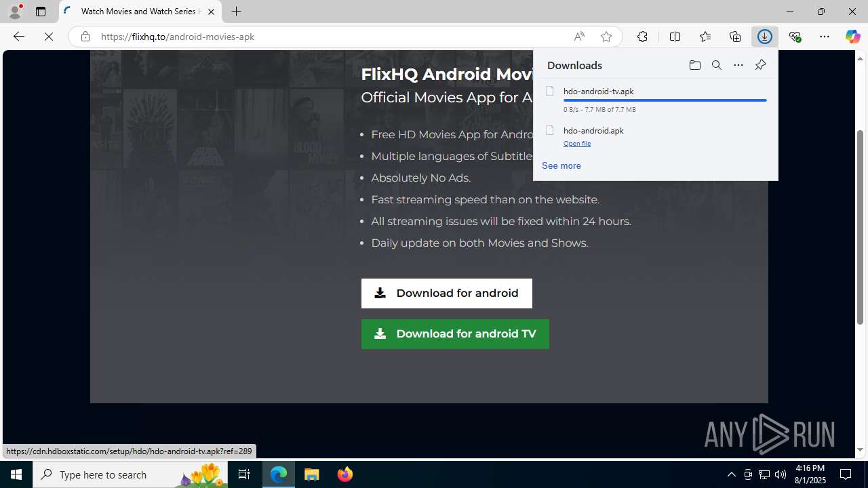
Task: Show hidden system tray icons
Action: click(731, 474)
